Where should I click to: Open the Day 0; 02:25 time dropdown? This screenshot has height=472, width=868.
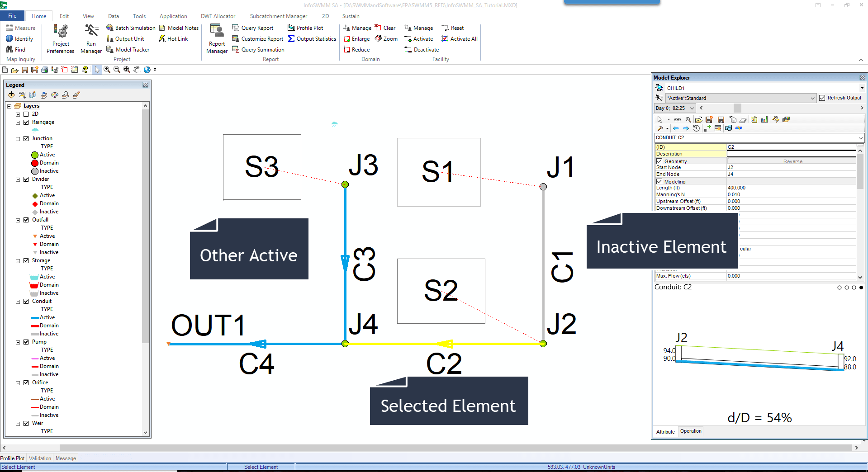(692, 108)
